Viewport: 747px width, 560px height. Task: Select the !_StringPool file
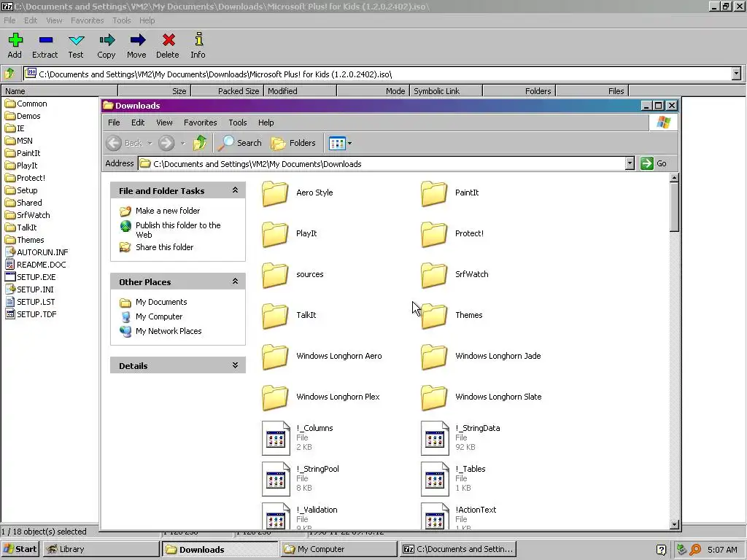pos(301,478)
